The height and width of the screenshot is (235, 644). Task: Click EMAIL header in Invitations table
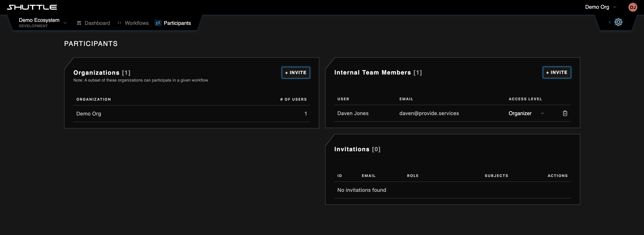tap(368, 176)
